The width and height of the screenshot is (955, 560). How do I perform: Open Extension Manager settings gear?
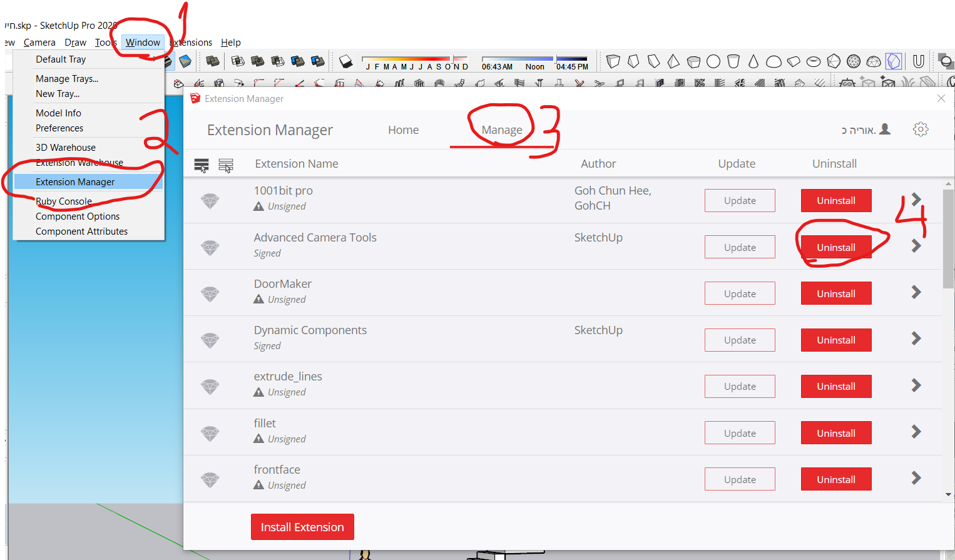tap(921, 130)
